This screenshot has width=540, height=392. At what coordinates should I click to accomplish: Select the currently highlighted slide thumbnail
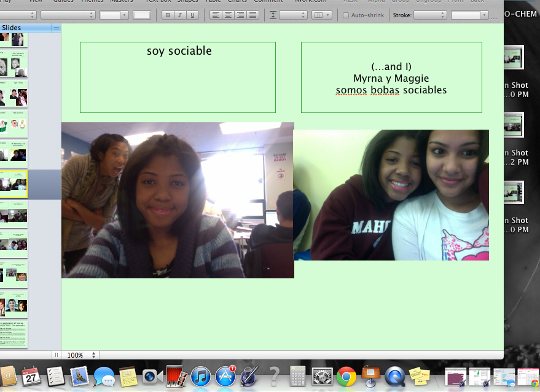14,184
